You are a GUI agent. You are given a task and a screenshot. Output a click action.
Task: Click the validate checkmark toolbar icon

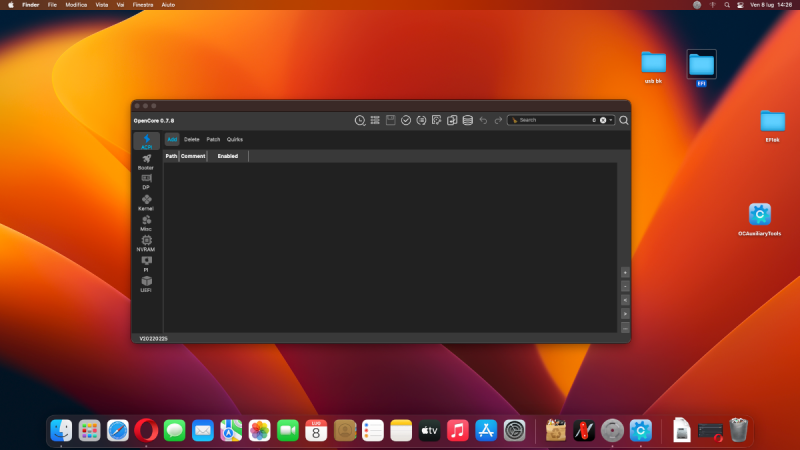[x=406, y=120]
